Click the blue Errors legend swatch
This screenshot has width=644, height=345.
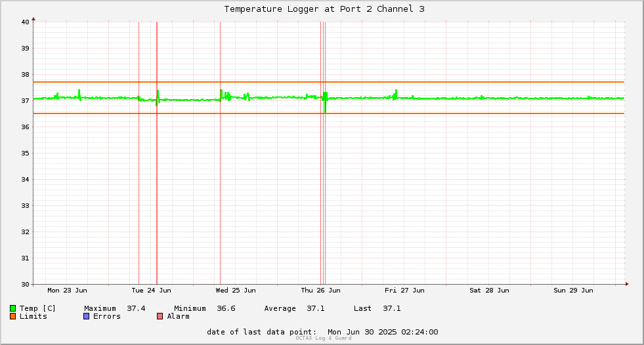coord(86,316)
